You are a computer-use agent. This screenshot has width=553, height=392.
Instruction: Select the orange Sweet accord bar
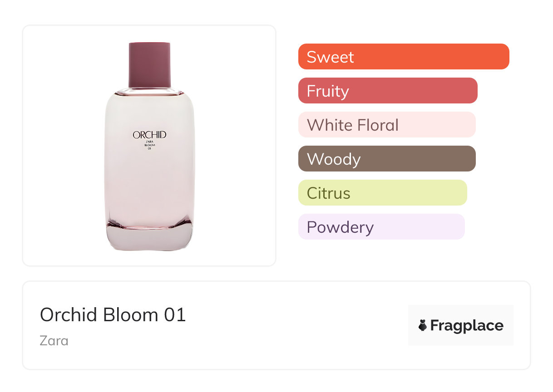403,57
